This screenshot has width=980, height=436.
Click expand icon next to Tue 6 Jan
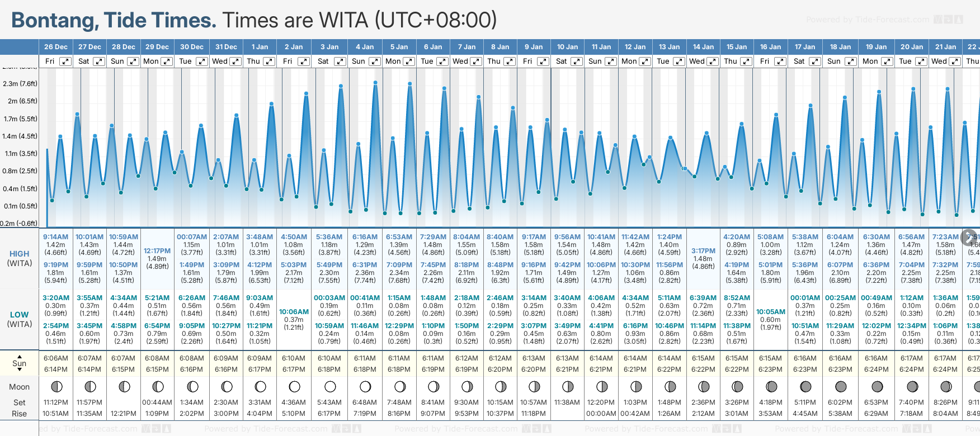click(x=442, y=61)
